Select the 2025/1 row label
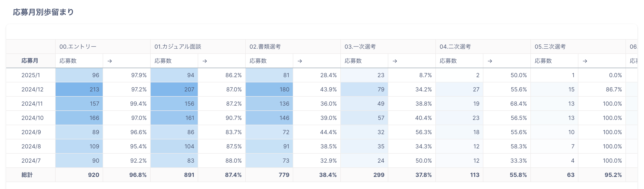This screenshot has height=189, width=644. coord(30,75)
